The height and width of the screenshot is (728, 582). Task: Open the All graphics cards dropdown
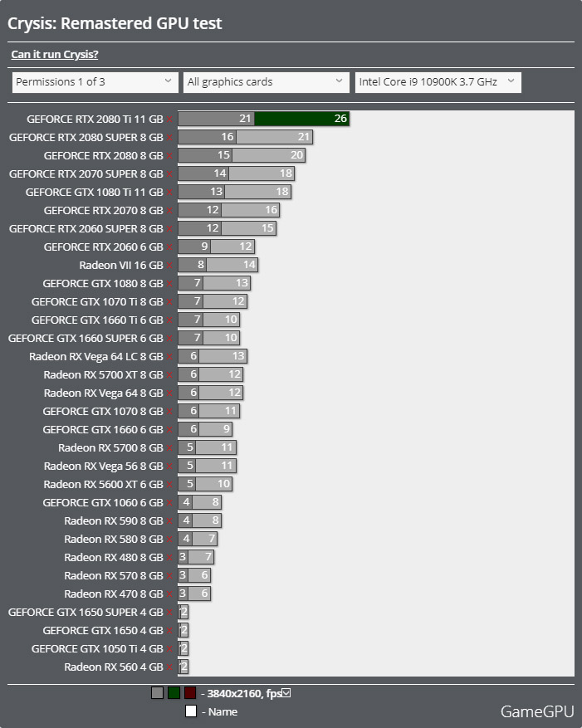click(267, 82)
